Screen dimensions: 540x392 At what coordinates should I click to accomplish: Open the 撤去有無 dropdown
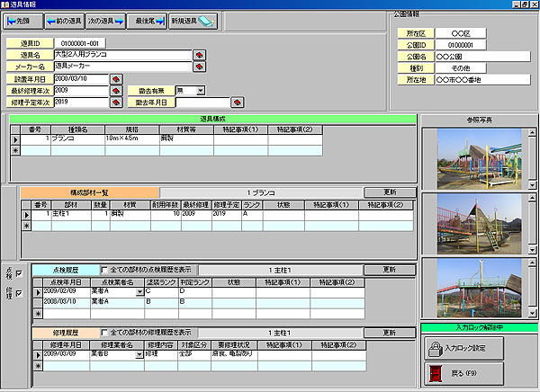coord(202,91)
